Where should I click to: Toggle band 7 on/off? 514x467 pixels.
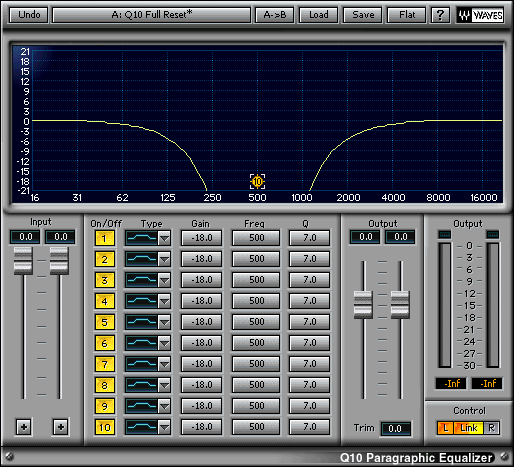tap(104, 364)
